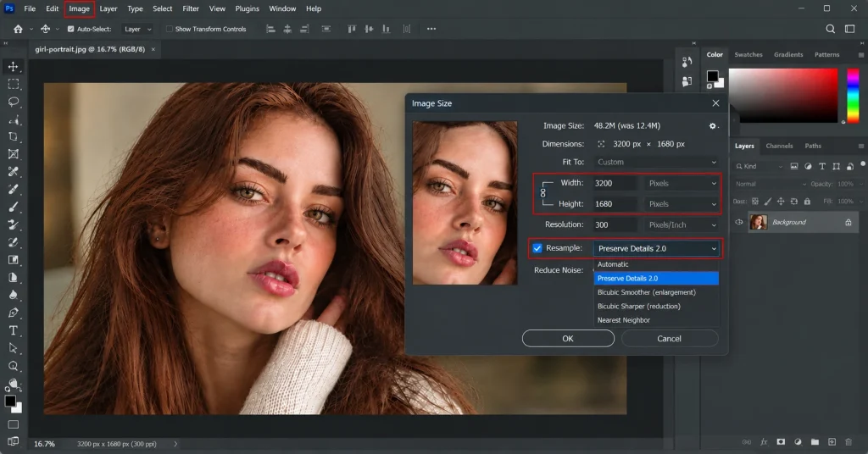Image resolution: width=868 pixels, height=454 pixels.
Task: Select the Brush tool
Action: pos(13,207)
